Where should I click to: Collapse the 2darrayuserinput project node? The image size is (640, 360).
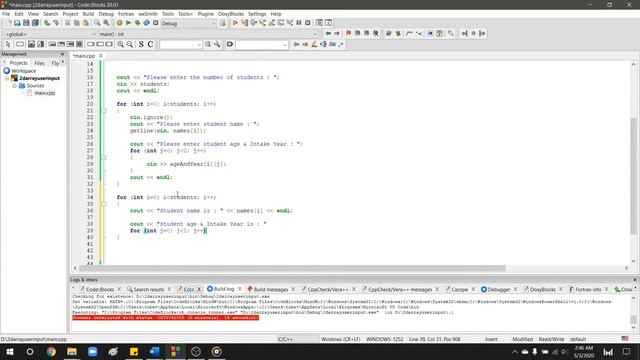(x=7, y=78)
